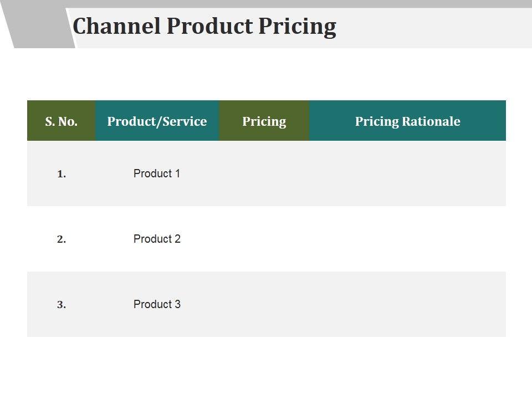Click the Pricing Rationale cell for Product 1
The width and height of the screenshot is (532, 399).
pyautogui.click(x=407, y=173)
